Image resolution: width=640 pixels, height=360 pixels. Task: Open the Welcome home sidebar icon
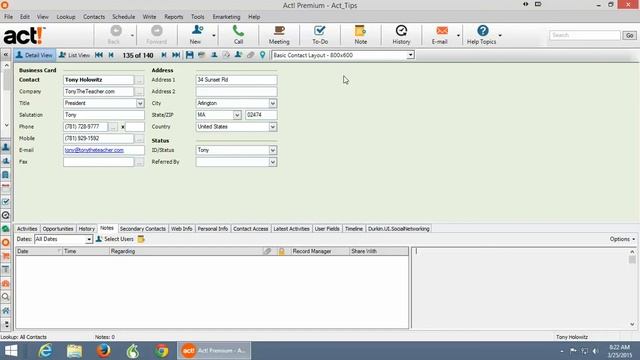coord(6,311)
